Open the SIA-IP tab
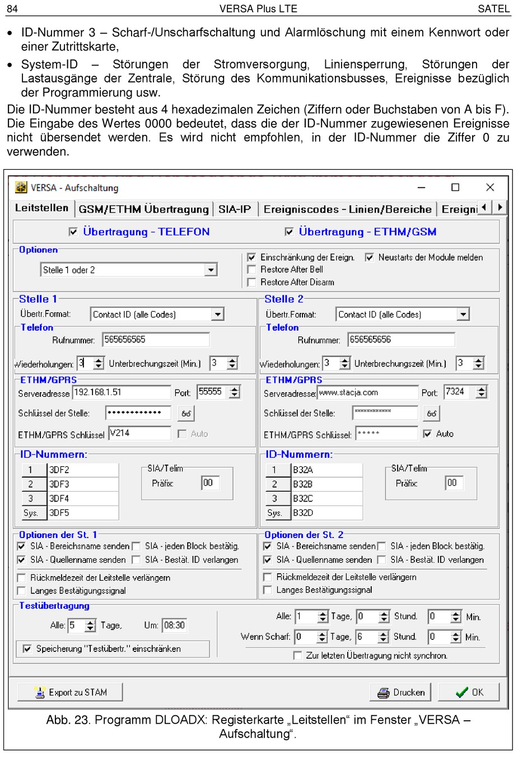 point(235,209)
